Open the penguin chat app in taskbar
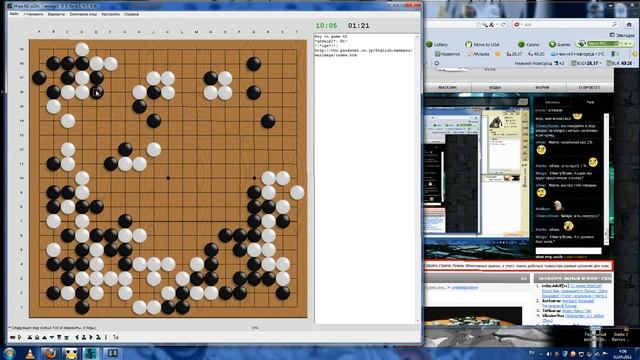The width and height of the screenshot is (640, 360). point(72,353)
